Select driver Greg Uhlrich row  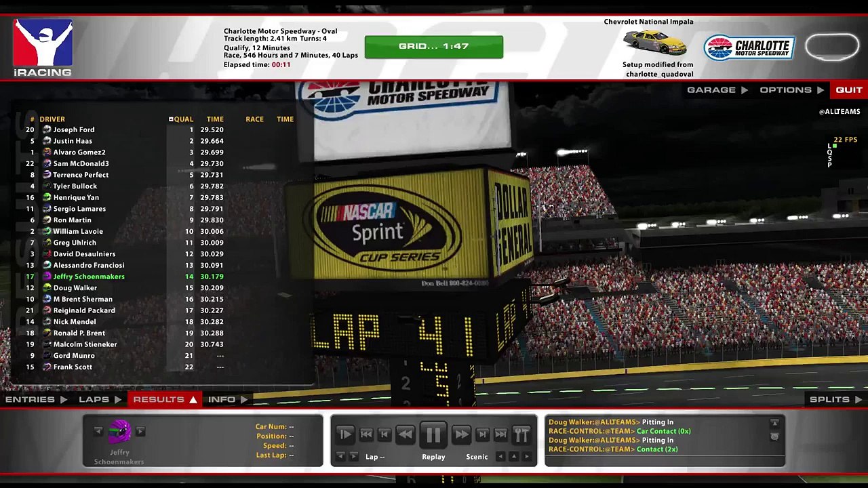(x=125, y=243)
